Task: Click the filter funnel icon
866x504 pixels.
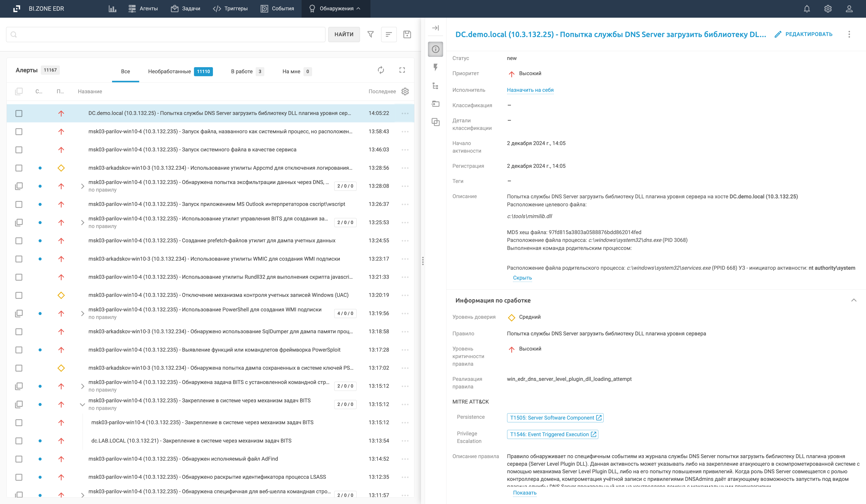Action: point(370,34)
